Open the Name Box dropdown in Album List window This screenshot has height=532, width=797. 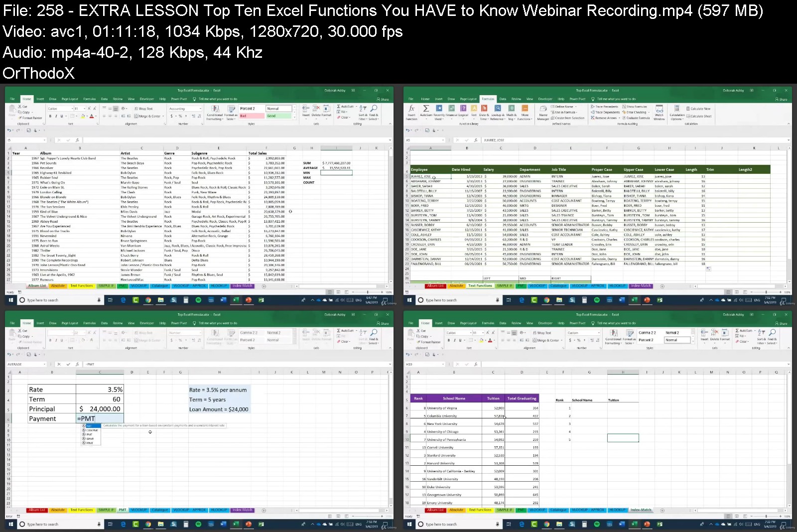[45, 140]
